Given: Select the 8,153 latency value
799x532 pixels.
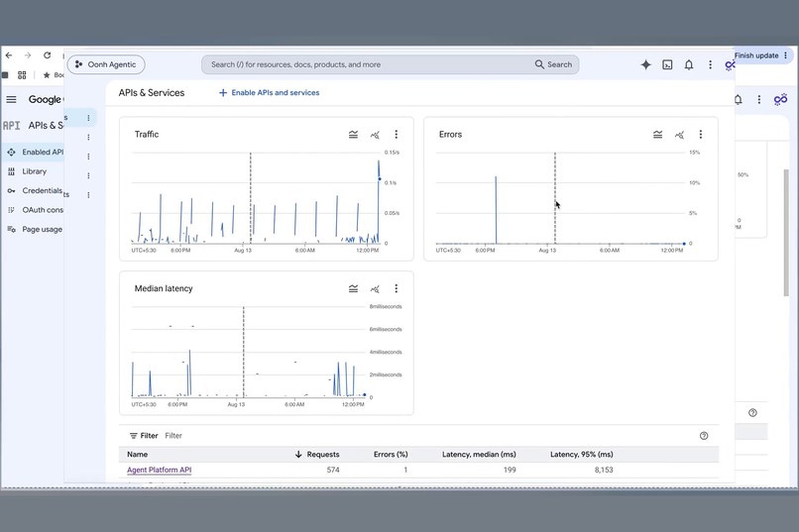Looking at the screenshot, I should 604,470.
